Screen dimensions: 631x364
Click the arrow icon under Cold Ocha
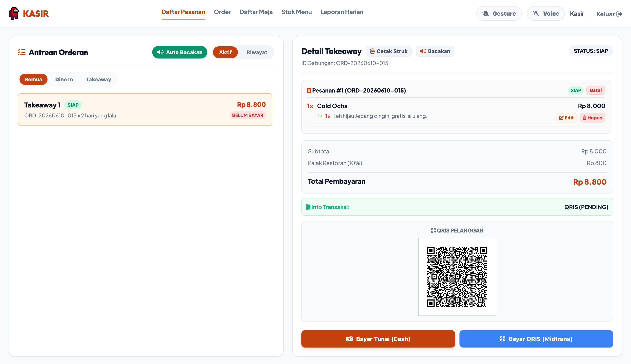320,115
